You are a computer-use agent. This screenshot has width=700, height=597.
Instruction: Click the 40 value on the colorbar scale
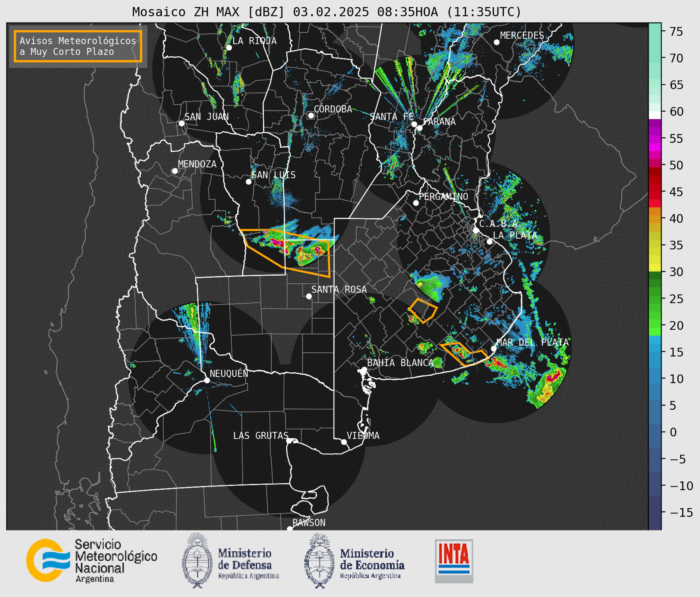676,219
